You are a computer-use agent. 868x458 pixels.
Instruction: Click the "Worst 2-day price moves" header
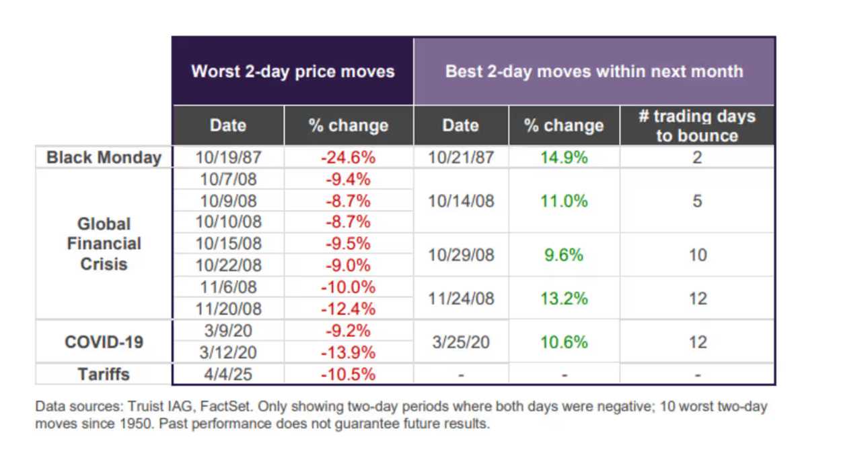pyautogui.click(x=293, y=71)
